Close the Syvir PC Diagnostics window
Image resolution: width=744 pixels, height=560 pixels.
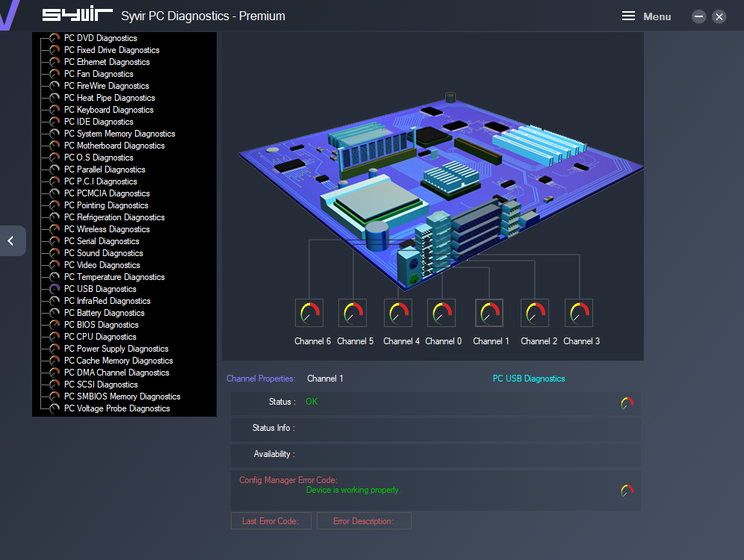click(x=719, y=16)
